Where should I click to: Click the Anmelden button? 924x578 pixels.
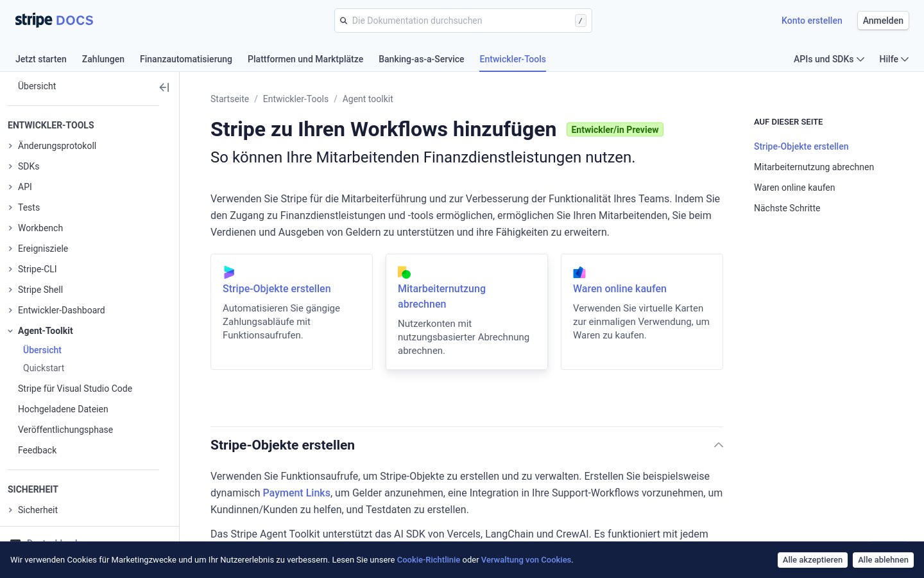(x=883, y=21)
